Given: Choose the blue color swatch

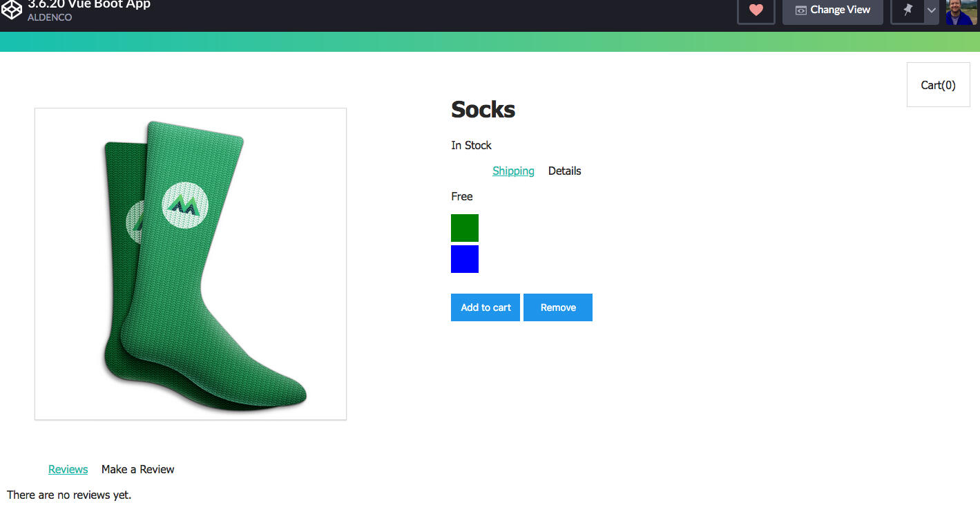Looking at the screenshot, I should click(x=465, y=259).
